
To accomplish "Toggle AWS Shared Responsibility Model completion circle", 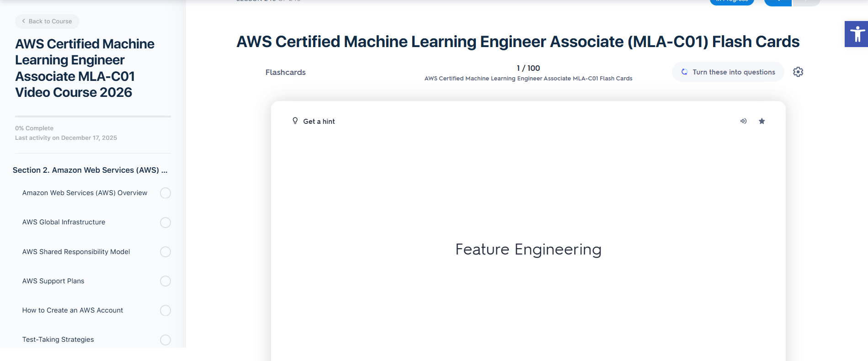I will point(165,252).
